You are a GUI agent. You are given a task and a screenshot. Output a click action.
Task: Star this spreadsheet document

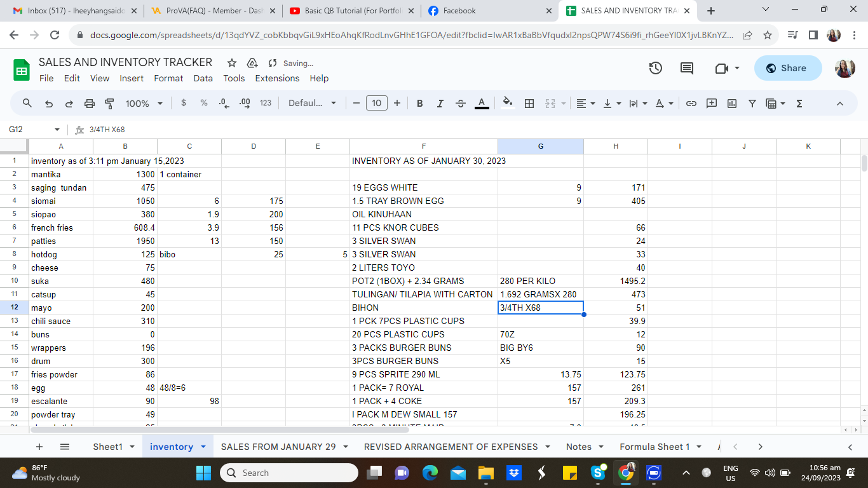click(x=232, y=63)
